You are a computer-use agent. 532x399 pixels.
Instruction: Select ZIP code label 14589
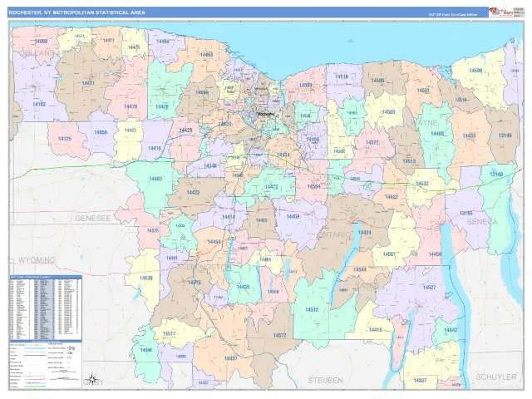tap(377, 81)
